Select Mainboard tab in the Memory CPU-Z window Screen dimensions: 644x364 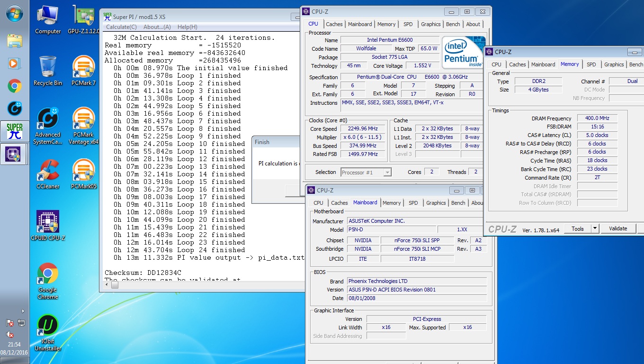point(543,64)
